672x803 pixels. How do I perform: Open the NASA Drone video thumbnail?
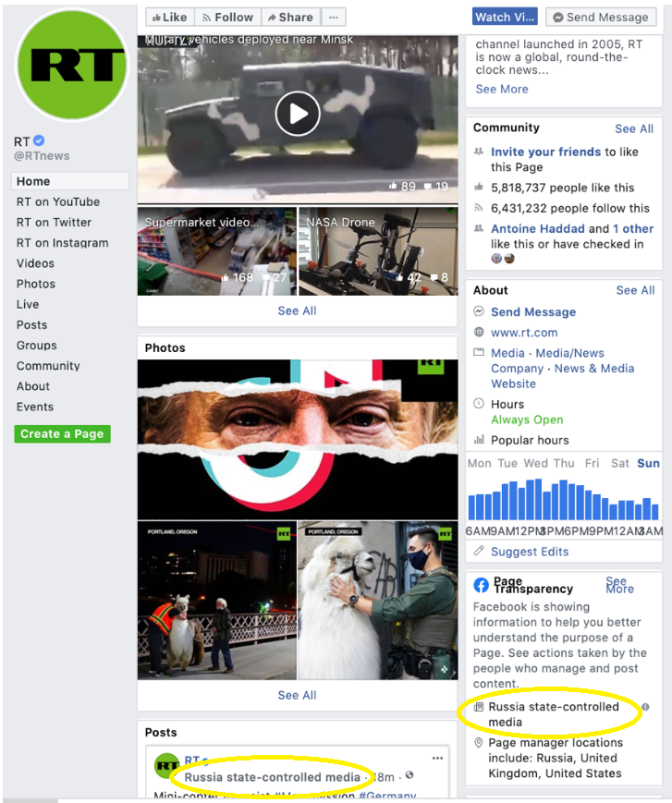pos(378,251)
